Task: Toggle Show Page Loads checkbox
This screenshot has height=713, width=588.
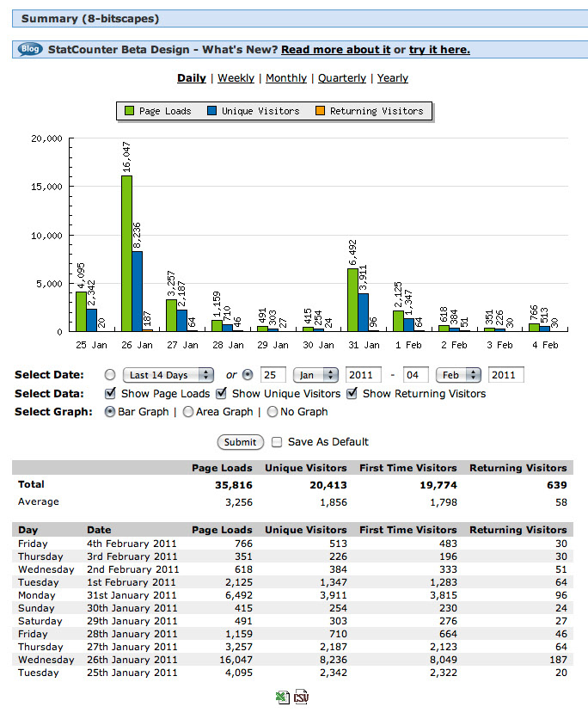Action: (110, 393)
